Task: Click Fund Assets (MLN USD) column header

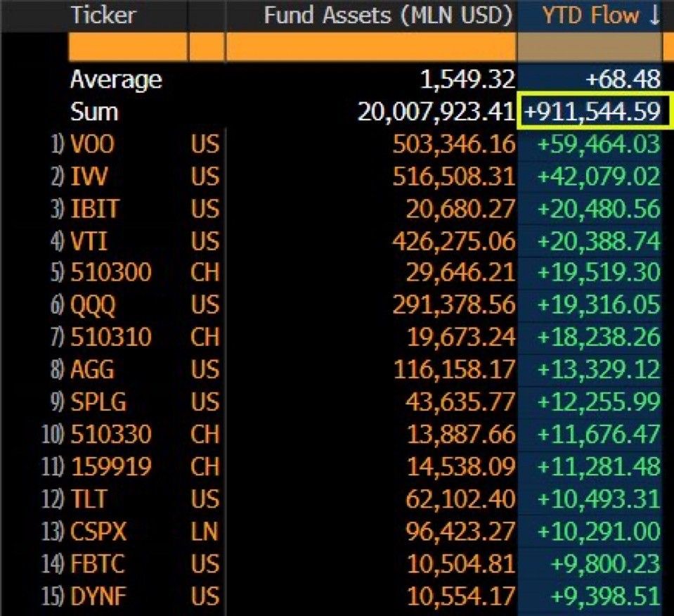Action: pyautogui.click(x=388, y=15)
